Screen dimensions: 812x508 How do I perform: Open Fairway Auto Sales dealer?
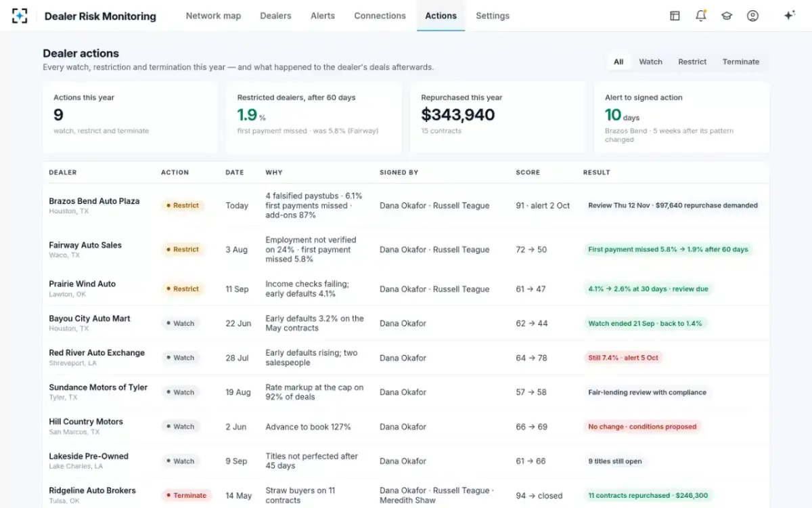click(x=85, y=245)
